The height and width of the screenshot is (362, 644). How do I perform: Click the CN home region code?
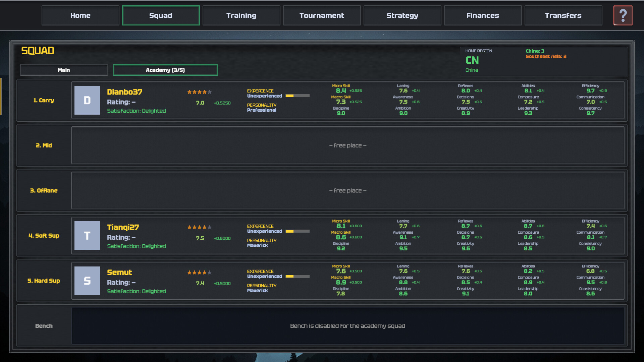click(472, 60)
